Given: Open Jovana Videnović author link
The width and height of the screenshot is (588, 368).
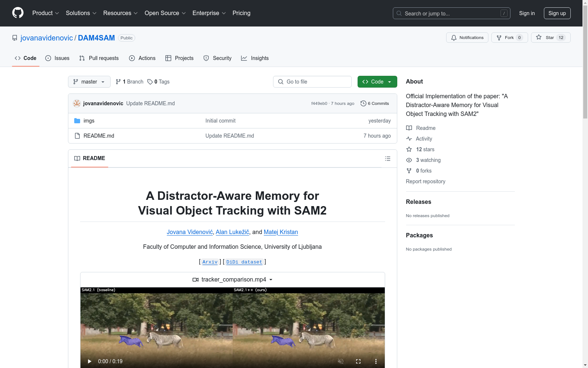Looking at the screenshot, I should pyautogui.click(x=190, y=232).
